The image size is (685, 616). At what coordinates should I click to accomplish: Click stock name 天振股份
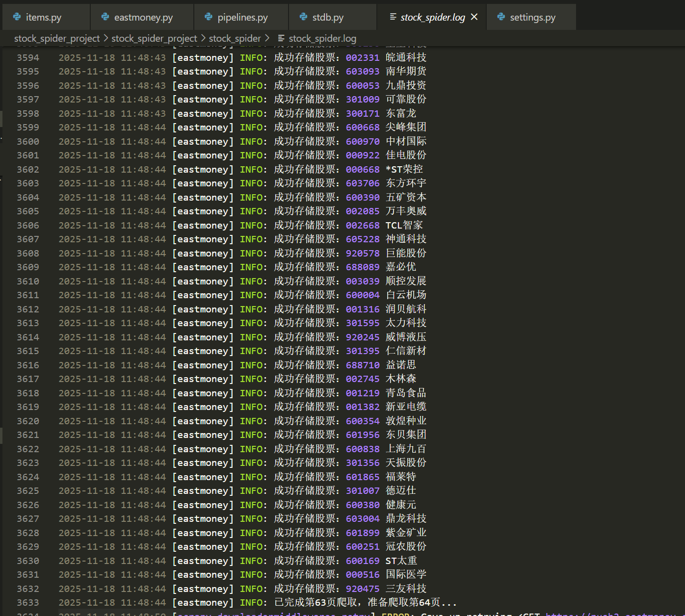point(406,463)
